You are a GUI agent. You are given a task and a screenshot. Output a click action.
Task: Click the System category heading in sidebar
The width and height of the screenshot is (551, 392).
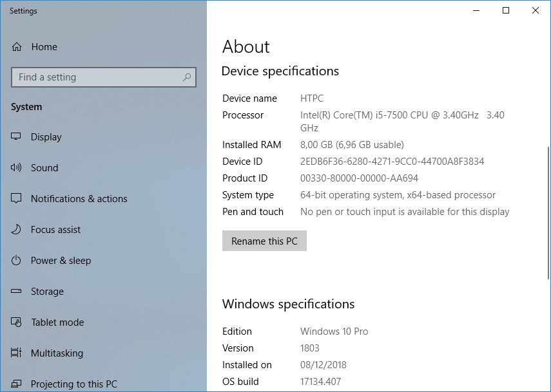(x=26, y=107)
